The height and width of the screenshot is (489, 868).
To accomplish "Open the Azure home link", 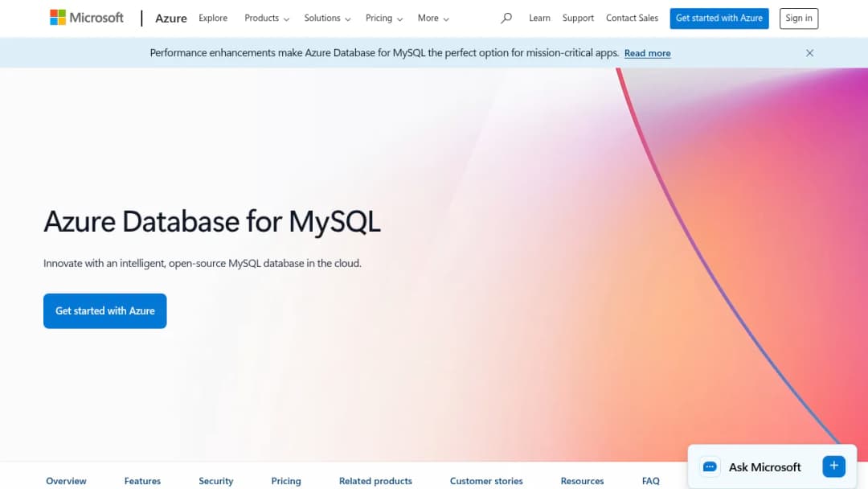I will (x=171, y=18).
